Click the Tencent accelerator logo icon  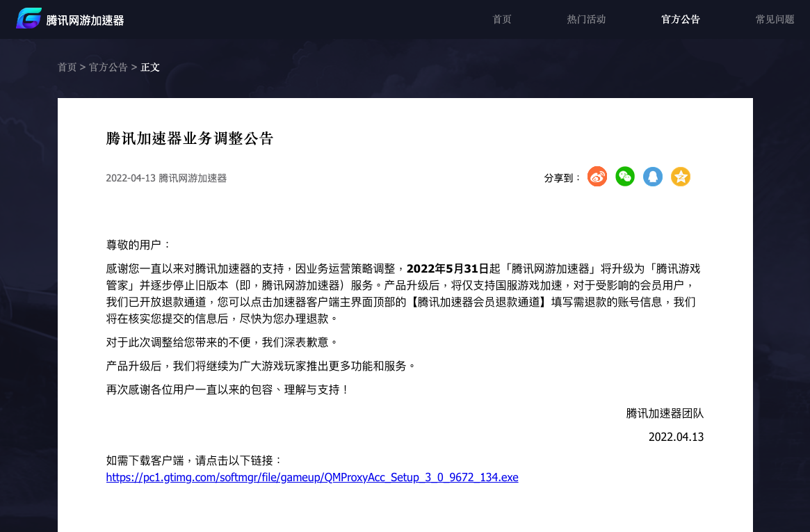(x=29, y=19)
